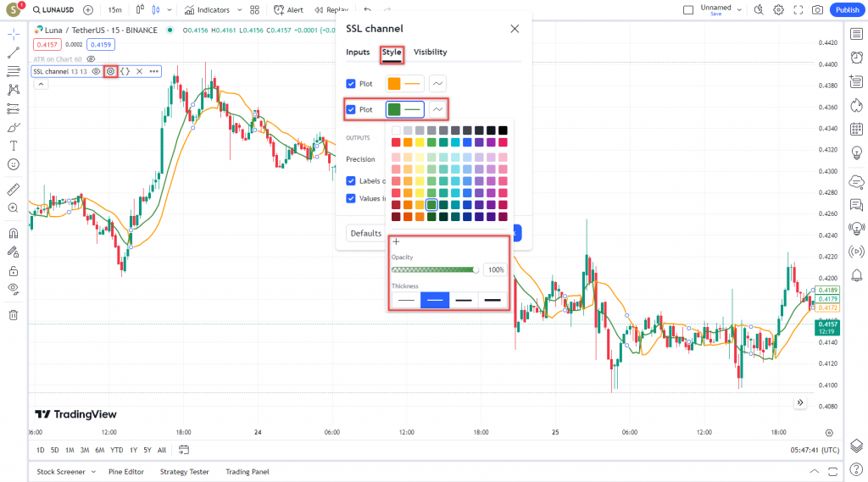Screen dimensions: 868x482
Task: Open the layout selection square icon
Action: point(688,10)
